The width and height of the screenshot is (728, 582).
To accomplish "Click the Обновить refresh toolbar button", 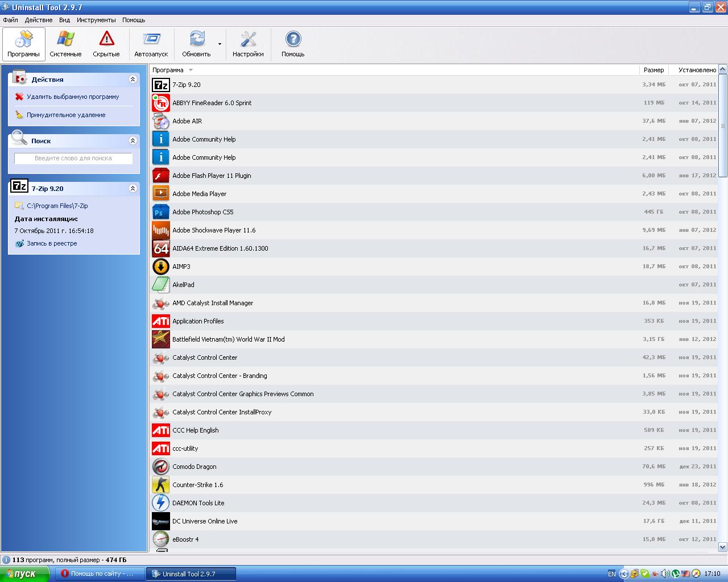I will pyautogui.click(x=196, y=44).
